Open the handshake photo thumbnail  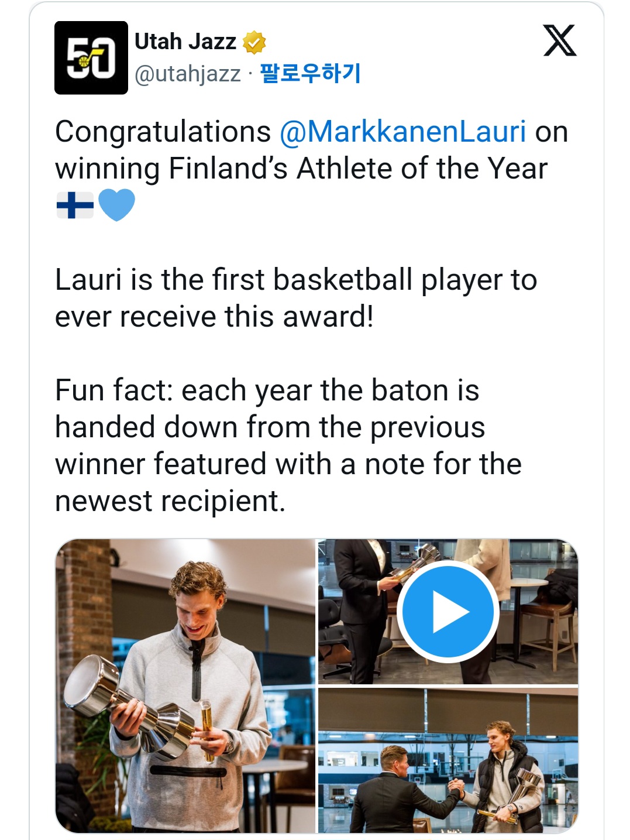click(447, 760)
